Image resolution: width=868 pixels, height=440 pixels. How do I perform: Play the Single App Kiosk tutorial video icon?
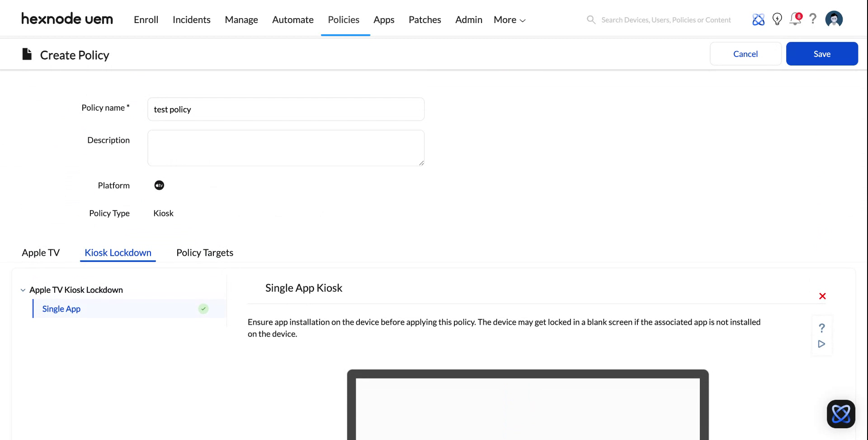click(821, 344)
